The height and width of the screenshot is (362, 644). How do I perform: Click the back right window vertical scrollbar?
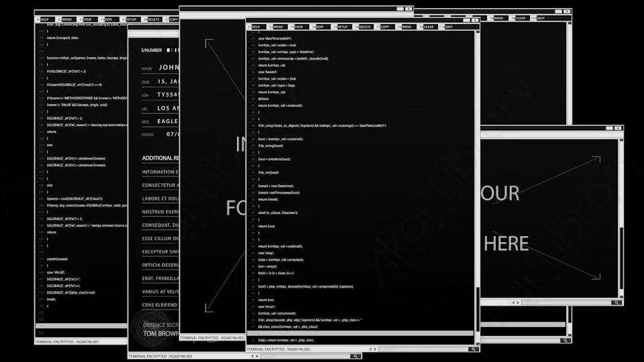click(x=570, y=74)
